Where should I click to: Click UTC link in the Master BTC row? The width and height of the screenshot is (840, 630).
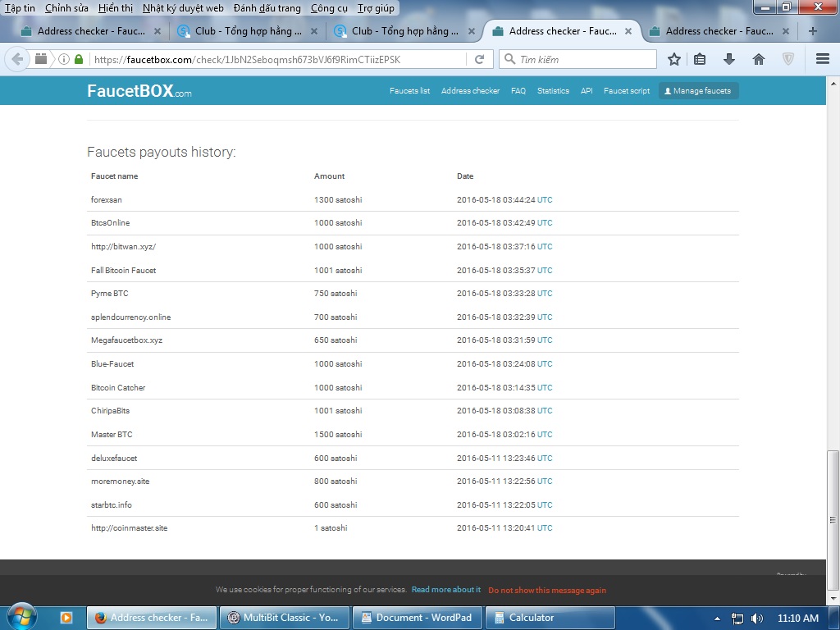(x=545, y=435)
